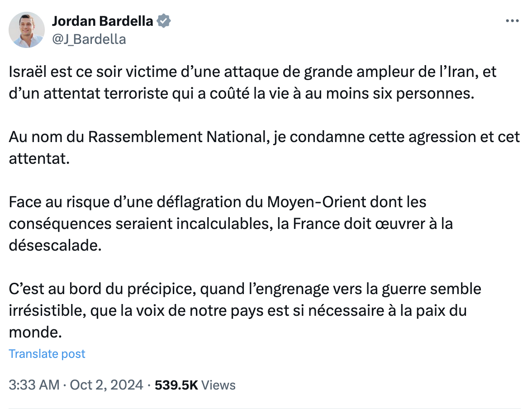This screenshot has width=532, height=409.
Task: Click the line containing only "attentat."
Action: coord(39,158)
